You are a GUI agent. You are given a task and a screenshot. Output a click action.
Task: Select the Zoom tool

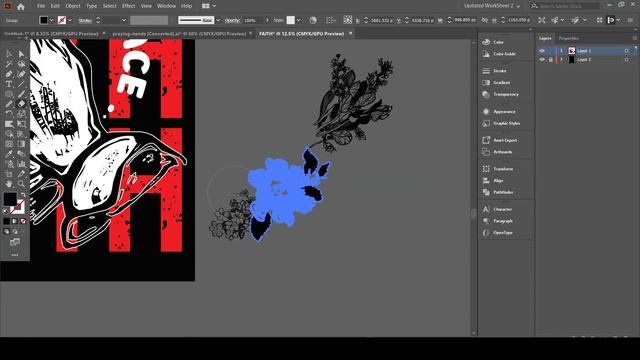point(21,184)
